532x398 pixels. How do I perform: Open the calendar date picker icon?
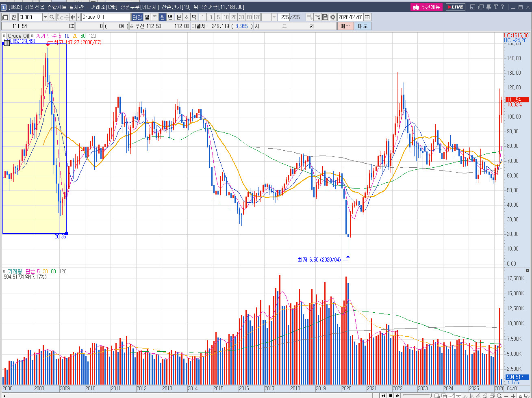pyautogui.click(x=367, y=17)
